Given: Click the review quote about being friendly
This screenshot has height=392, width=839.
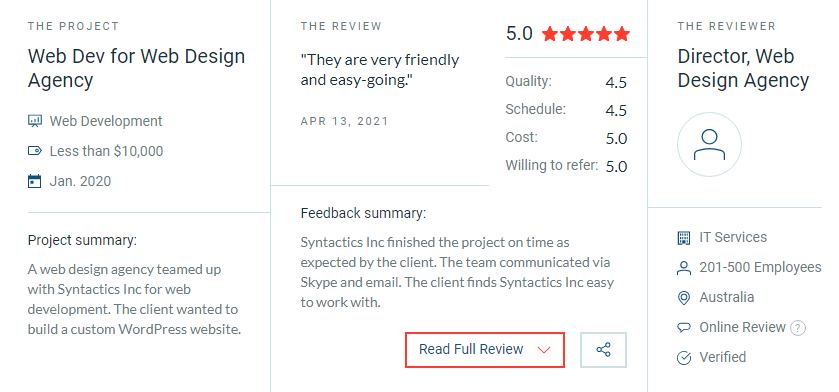Looking at the screenshot, I should coord(380,70).
